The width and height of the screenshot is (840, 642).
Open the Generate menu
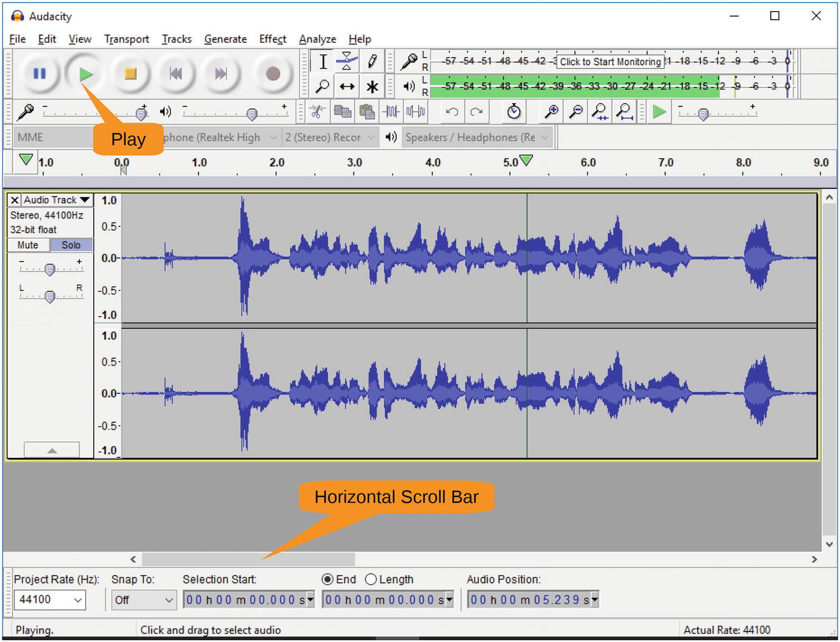click(x=225, y=39)
